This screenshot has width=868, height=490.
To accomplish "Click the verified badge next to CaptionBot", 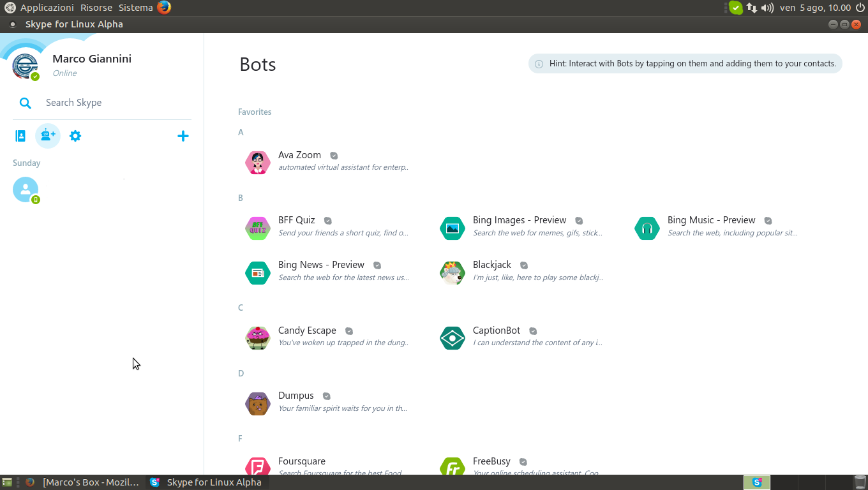I will (x=533, y=331).
